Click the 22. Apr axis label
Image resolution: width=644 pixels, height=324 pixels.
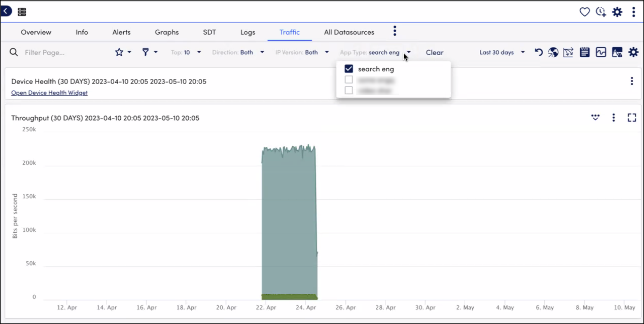pos(266,307)
